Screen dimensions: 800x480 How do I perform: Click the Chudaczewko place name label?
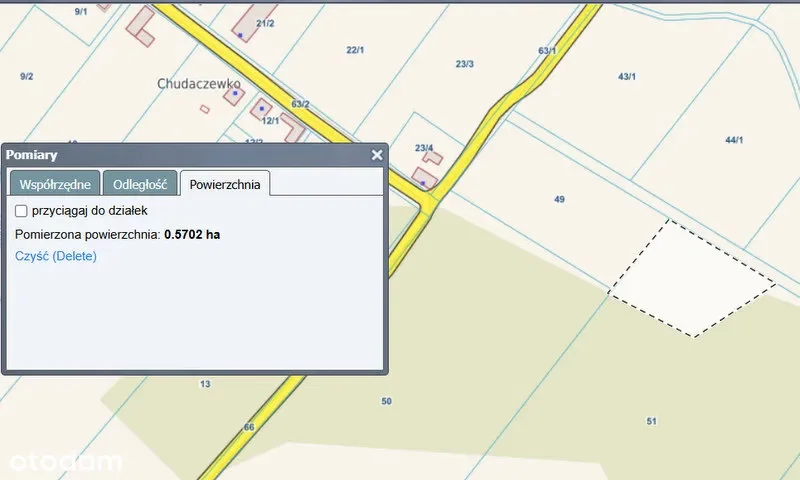click(199, 85)
